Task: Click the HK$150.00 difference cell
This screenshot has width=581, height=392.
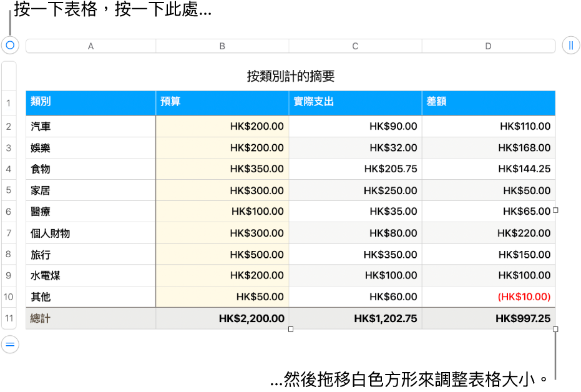Action: pyautogui.click(x=489, y=254)
